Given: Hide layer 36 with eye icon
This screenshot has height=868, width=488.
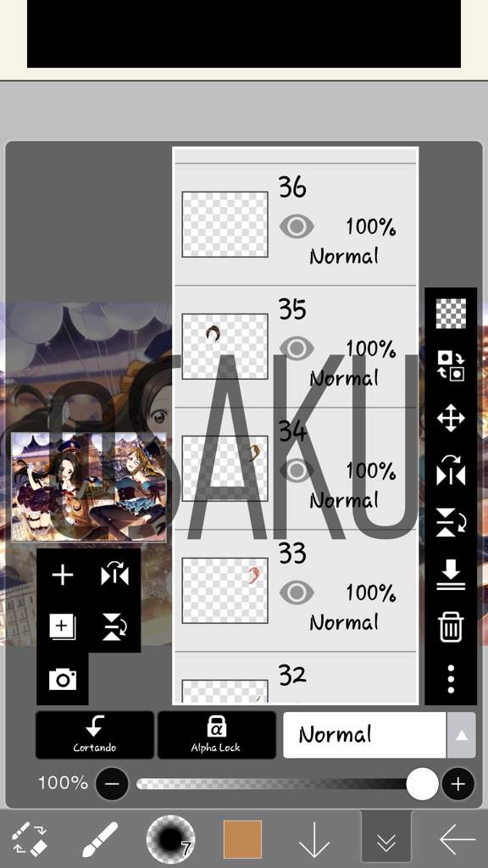Looking at the screenshot, I should point(297,227).
